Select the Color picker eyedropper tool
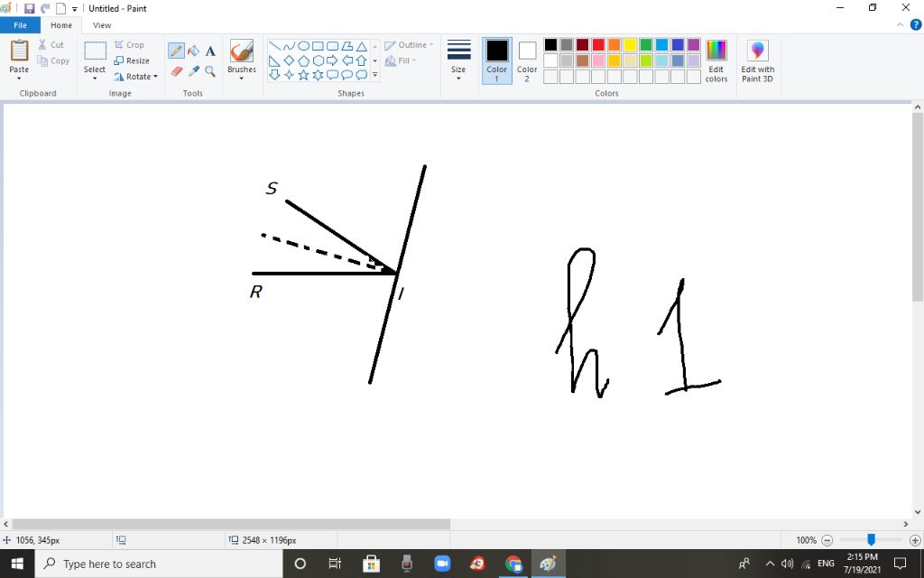This screenshot has width=924, height=578. click(x=193, y=71)
